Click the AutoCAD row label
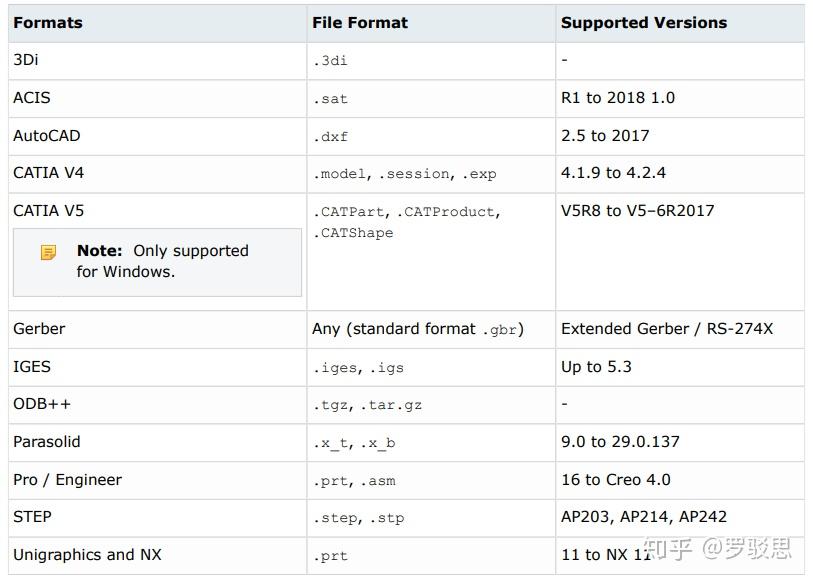The height and width of the screenshot is (581, 813). [x=47, y=136]
